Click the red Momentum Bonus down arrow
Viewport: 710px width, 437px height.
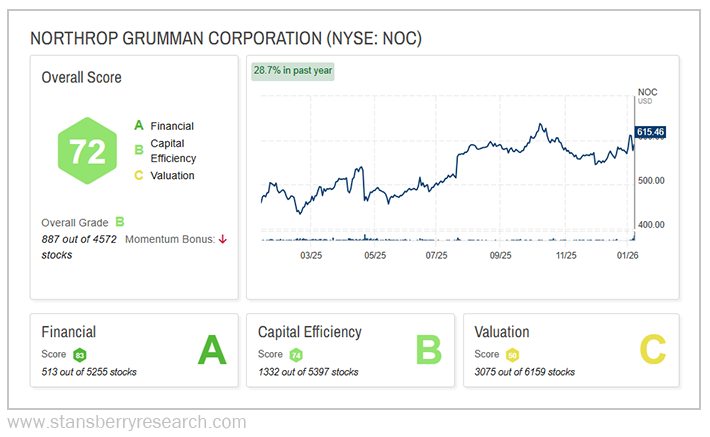click(x=223, y=238)
